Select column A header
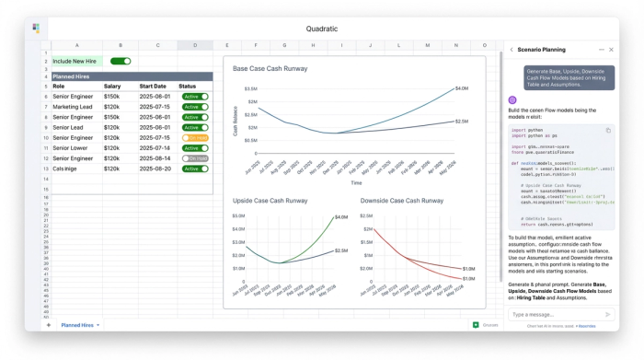 (76, 45)
